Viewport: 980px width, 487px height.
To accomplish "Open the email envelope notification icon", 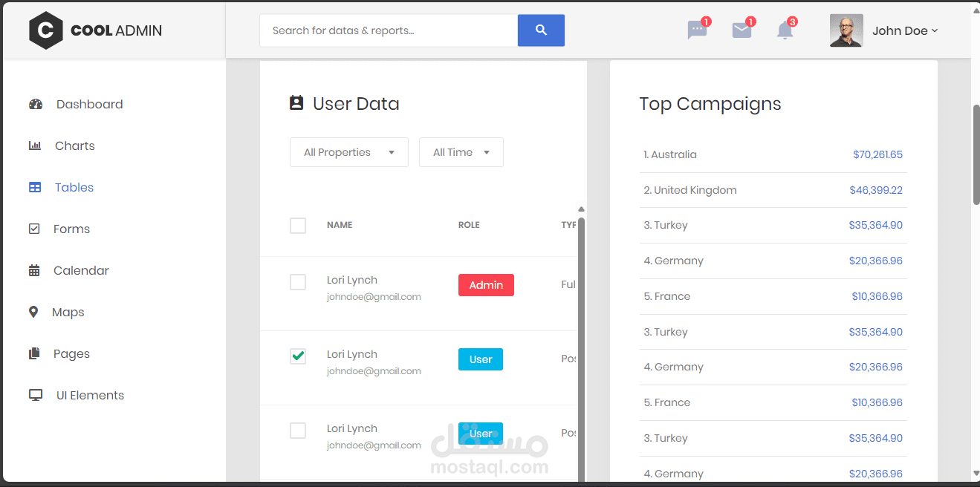I will (x=742, y=30).
